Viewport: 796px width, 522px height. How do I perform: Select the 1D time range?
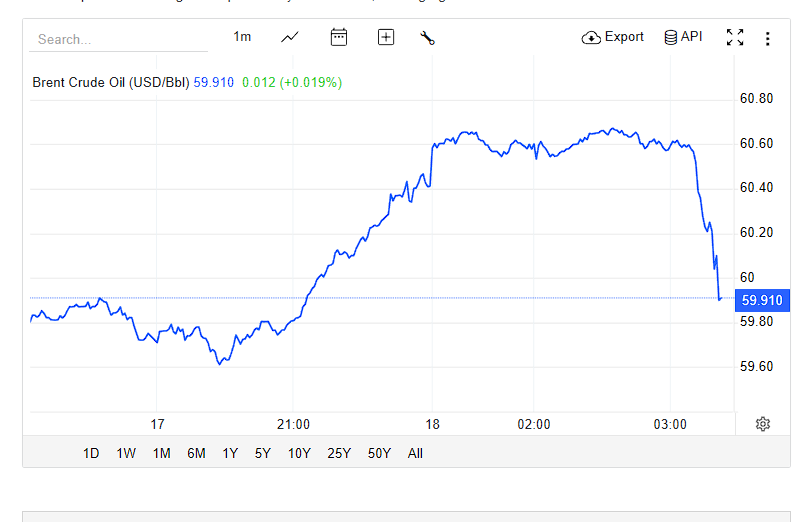91,453
